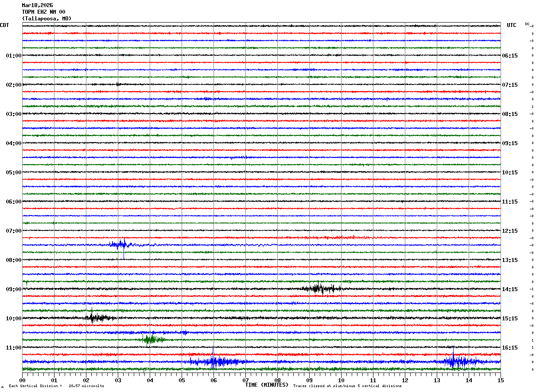This screenshot has width=536, height=392.
Task: Click minute 14 on the time axis
Action: pos(469,380)
